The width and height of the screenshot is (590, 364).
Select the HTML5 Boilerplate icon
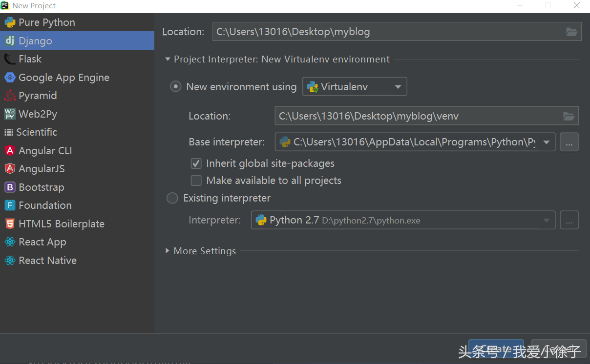tap(10, 224)
